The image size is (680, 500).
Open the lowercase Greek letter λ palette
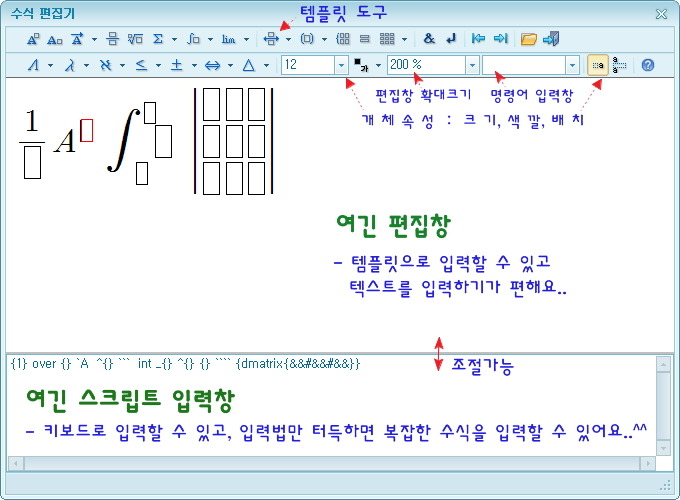[x=70, y=65]
